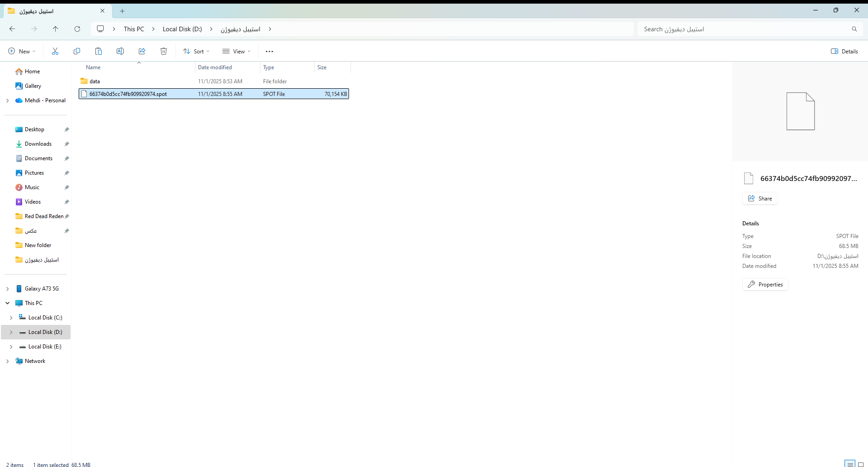The width and height of the screenshot is (868, 467).
Task: Open the Sort dropdown menu
Action: click(x=196, y=51)
